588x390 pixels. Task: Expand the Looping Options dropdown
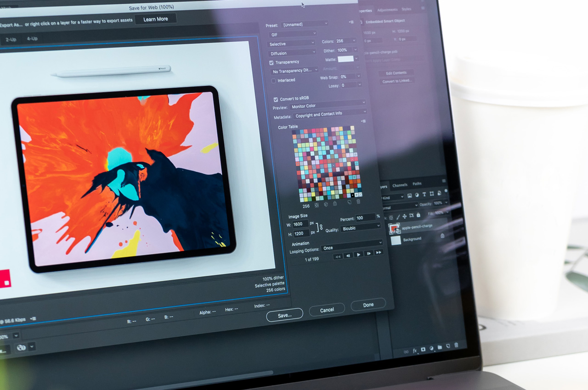(351, 247)
